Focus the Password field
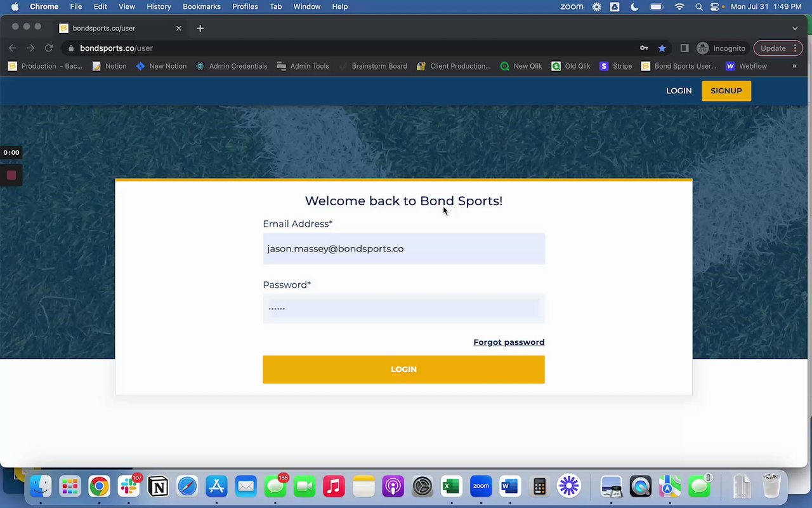This screenshot has width=812, height=508. pyautogui.click(x=403, y=308)
